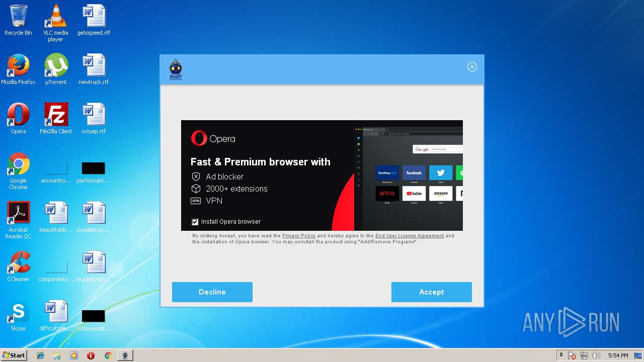Screen dimensions: 644x362
Task: Open the Recycle Bin desktop icon
Action: 18,20
